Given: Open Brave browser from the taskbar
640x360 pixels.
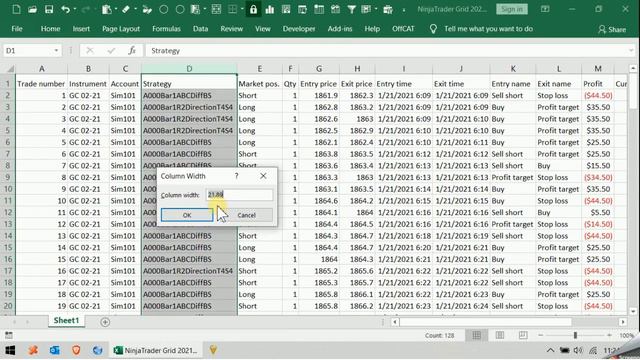Looking at the screenshot, I should (76, 350).
